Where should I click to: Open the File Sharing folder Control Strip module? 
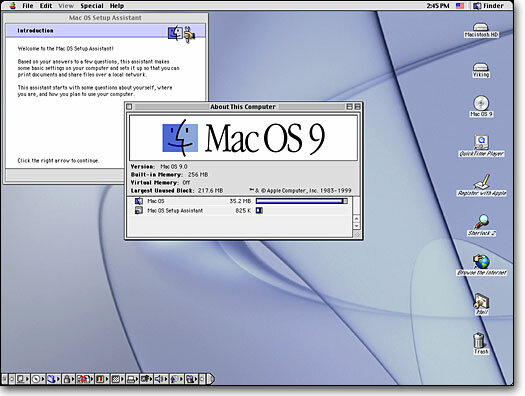click(x=53, y=379)
